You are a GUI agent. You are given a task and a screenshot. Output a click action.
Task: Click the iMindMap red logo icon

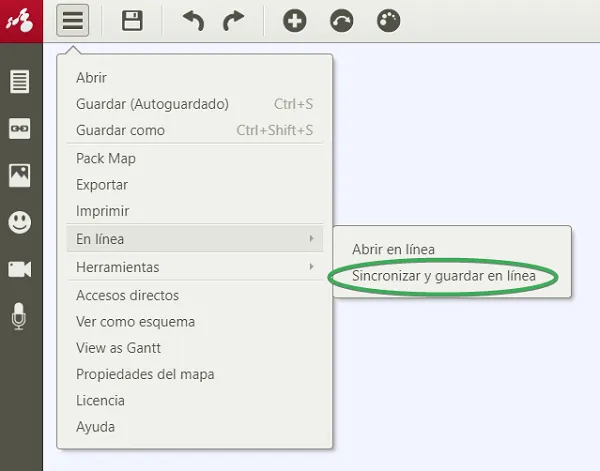tap(21, 21)
